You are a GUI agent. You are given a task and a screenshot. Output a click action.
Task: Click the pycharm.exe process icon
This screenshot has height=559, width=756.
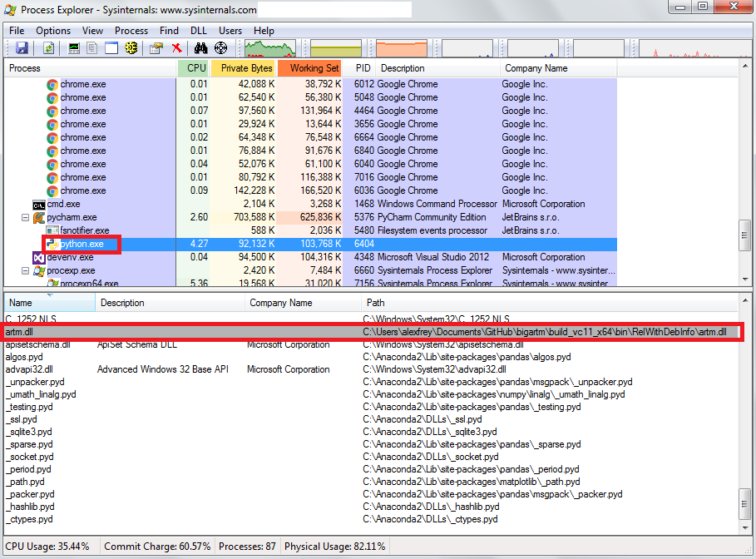38,217
